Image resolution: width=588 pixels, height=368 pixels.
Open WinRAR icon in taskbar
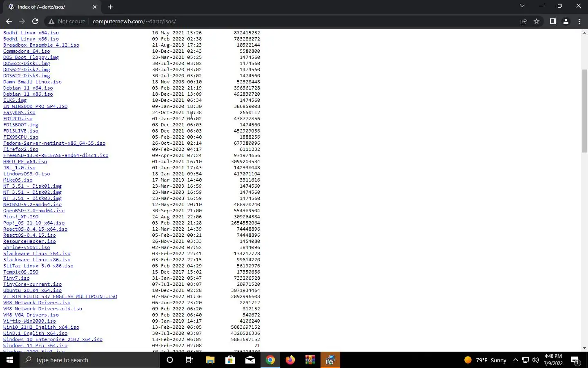pyautogui.click(x=310, y=360)
